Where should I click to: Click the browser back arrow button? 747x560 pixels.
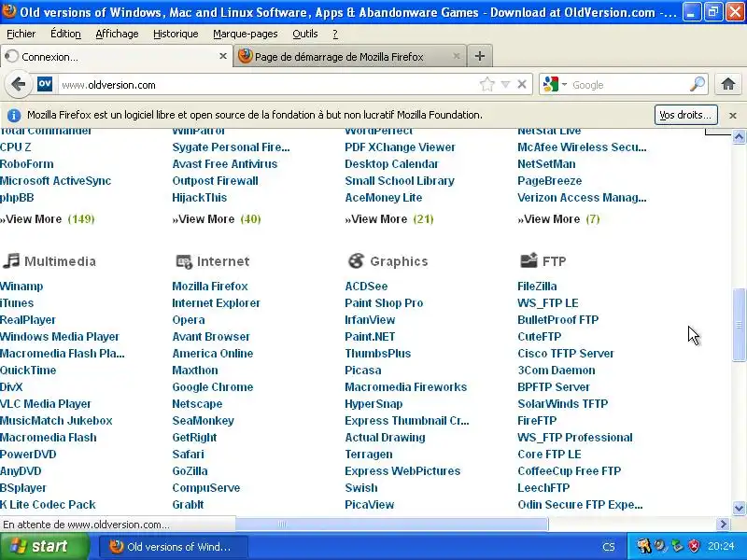pos(18,85)
